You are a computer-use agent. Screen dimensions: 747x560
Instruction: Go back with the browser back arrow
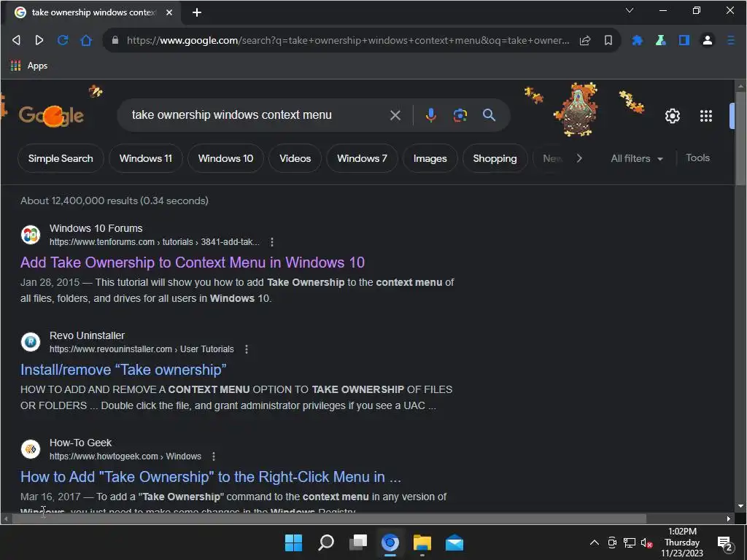[x=16, y=40]
